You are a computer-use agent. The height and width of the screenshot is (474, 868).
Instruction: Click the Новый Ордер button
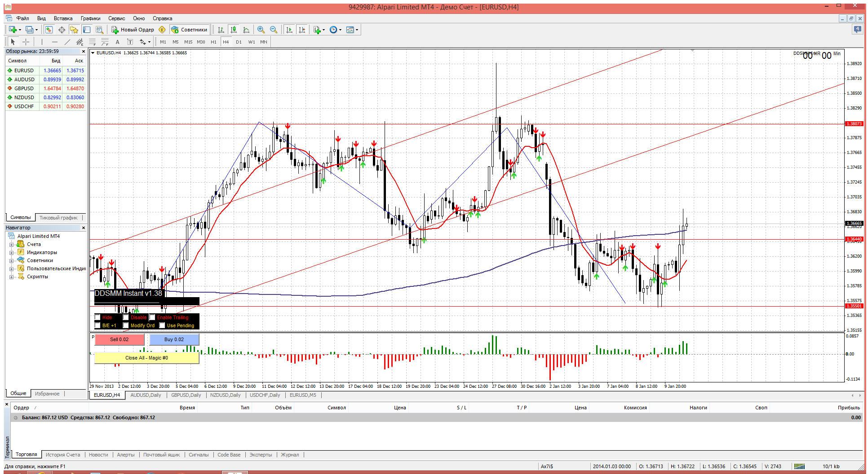point(133,30)
